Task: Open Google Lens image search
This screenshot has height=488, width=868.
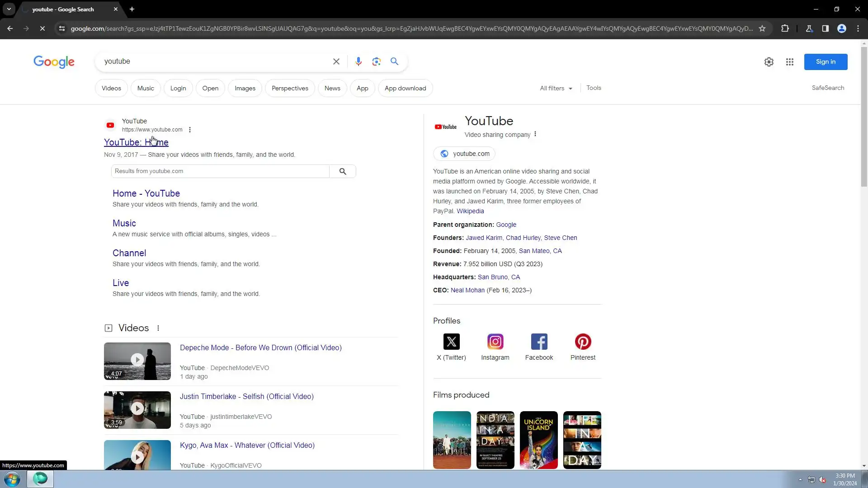Action: pyautogui.click(x=376, y=61)
